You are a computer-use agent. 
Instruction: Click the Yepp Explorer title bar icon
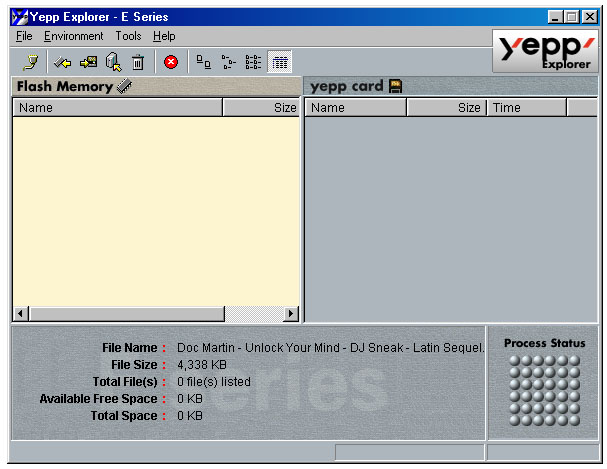[19, 17]
